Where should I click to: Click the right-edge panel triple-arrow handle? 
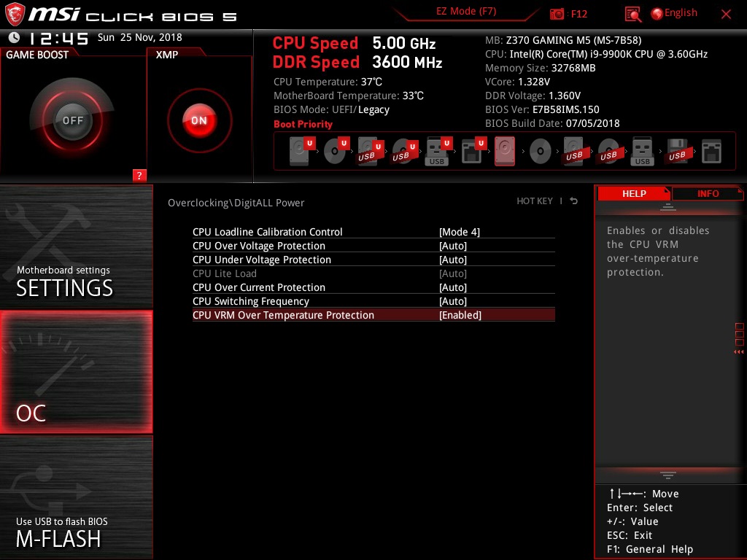[738, 351]
